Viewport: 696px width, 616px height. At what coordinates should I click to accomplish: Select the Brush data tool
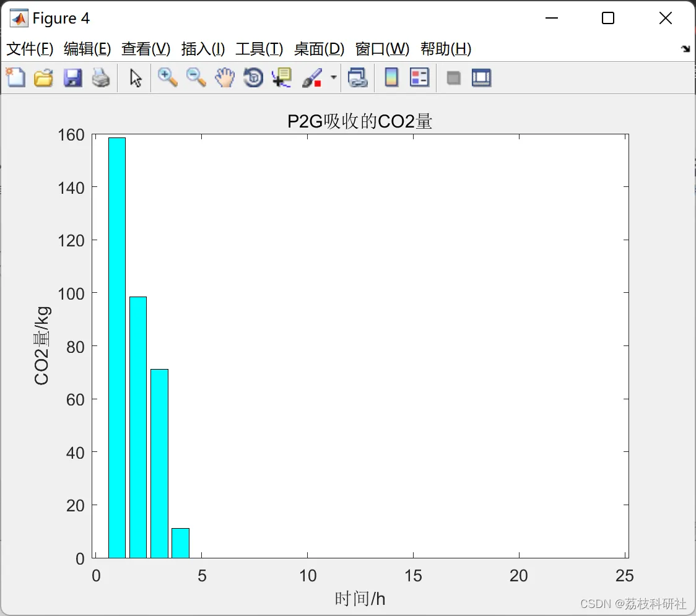click(x=313, y=77)
